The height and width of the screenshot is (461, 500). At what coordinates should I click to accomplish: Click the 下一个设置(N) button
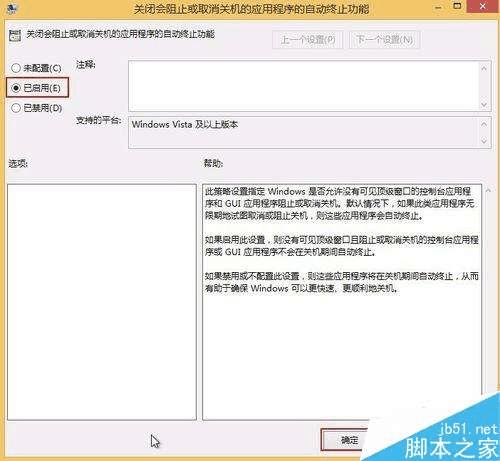(x=384, y=40)
